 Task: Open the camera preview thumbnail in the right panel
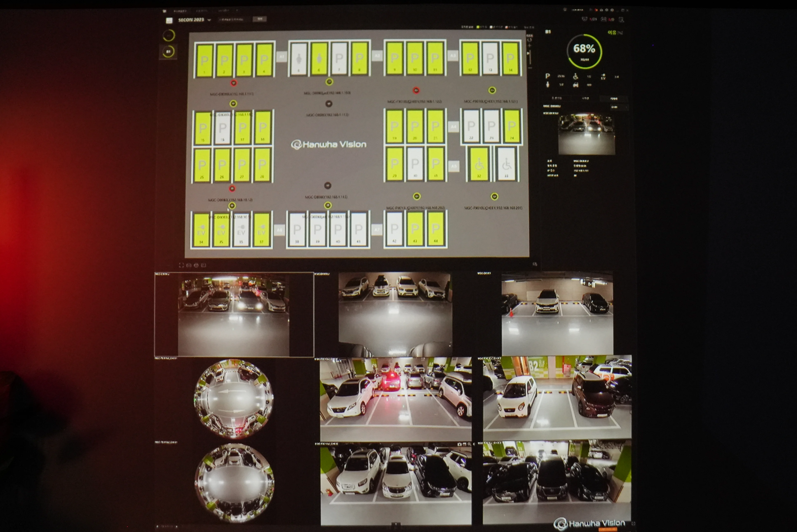point(587,134)
